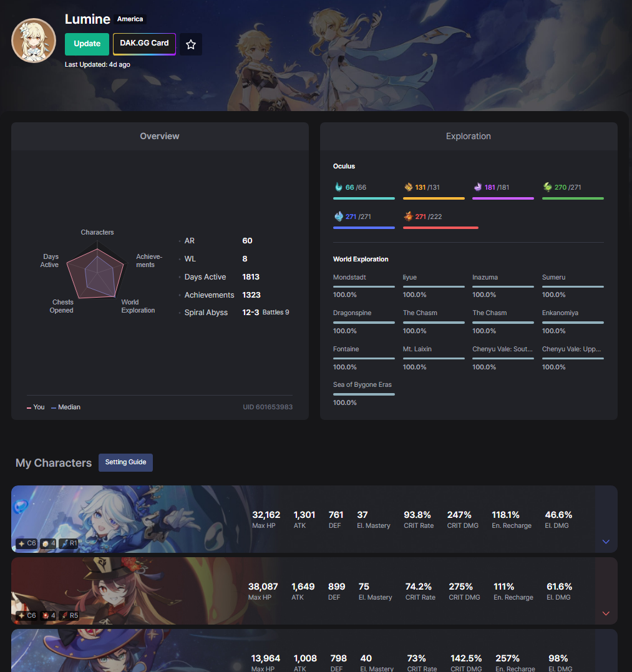
Task: Open the Setting Guide
Action: [x=125, y=462]
